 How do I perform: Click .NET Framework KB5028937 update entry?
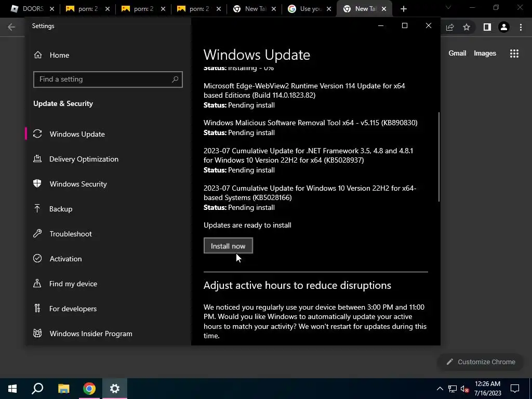(x=309, y=160)
